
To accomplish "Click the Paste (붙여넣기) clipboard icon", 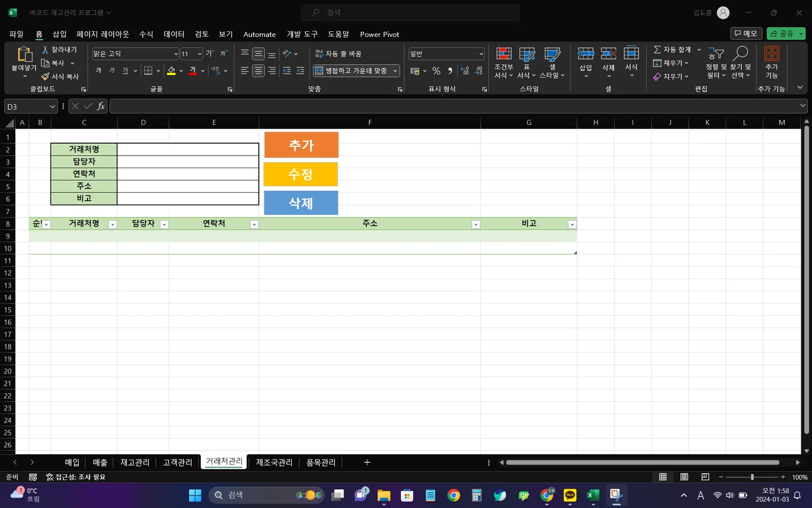I will pos(24,55).
